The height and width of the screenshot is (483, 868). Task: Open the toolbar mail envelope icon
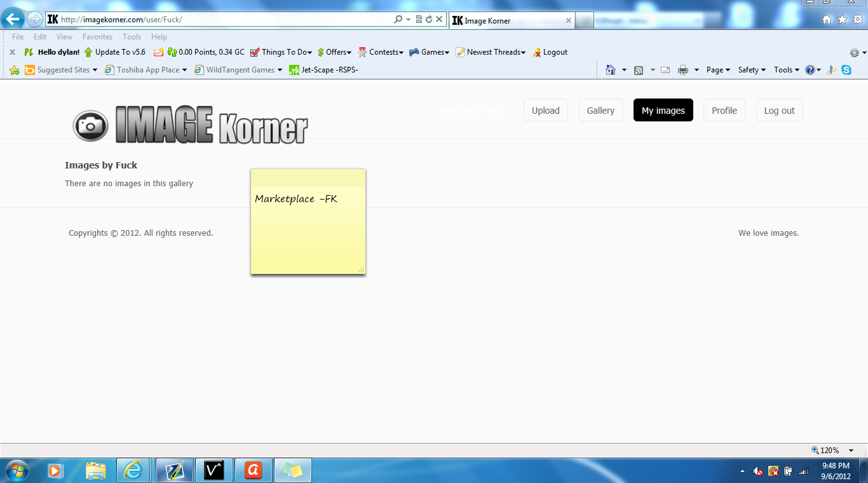click(x=158, y=52)
